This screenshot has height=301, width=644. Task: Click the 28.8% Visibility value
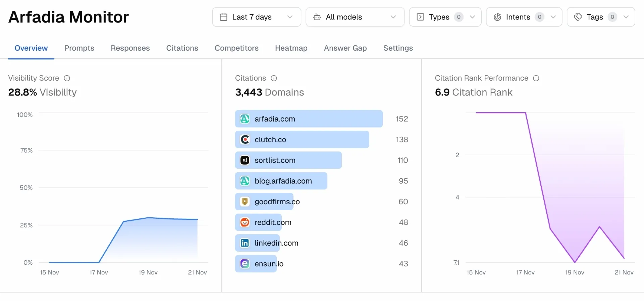tap(42, 92)
